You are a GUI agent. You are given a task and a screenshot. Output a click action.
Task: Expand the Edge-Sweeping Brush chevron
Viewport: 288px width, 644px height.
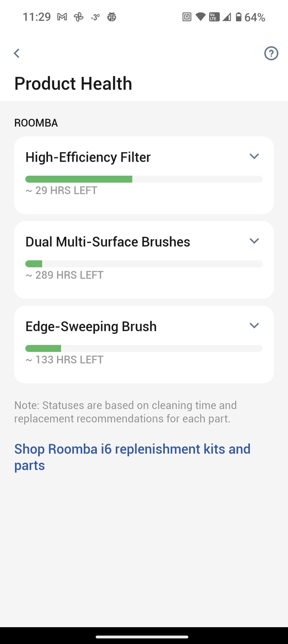point(254,326)
